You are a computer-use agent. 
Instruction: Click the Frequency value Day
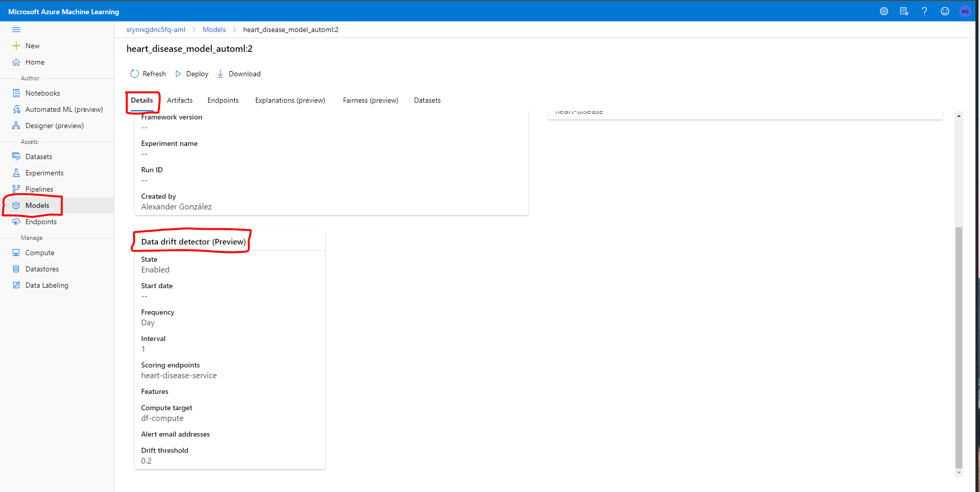point(148,323)
